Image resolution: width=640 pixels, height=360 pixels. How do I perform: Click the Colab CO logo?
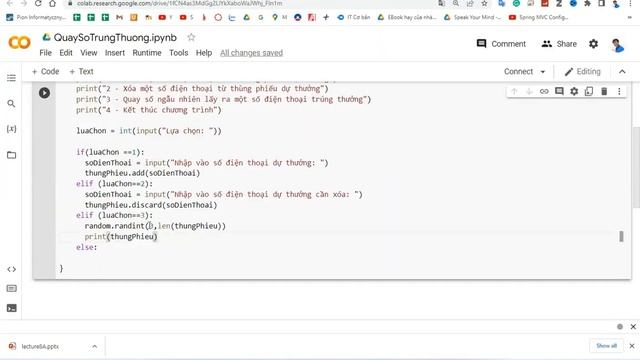coord(19,42)
